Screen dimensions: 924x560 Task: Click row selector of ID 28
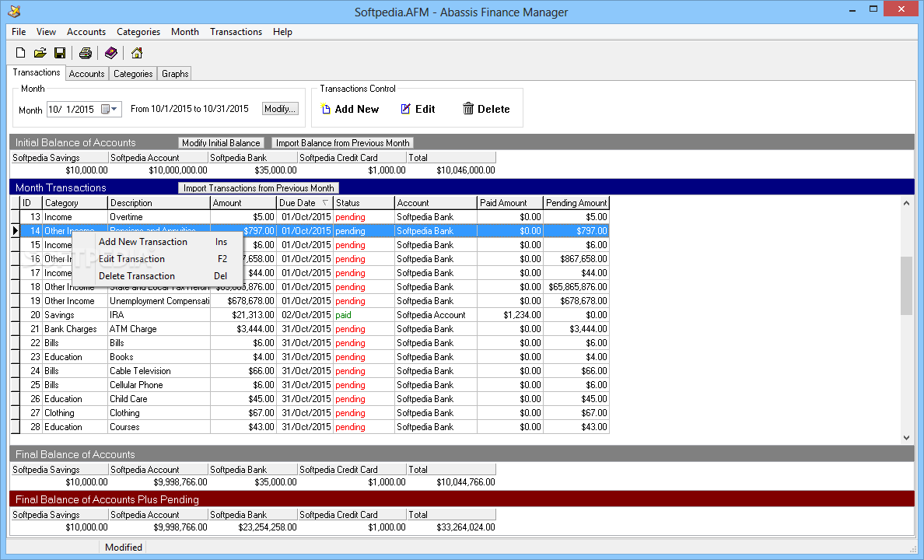coord(16,427)
